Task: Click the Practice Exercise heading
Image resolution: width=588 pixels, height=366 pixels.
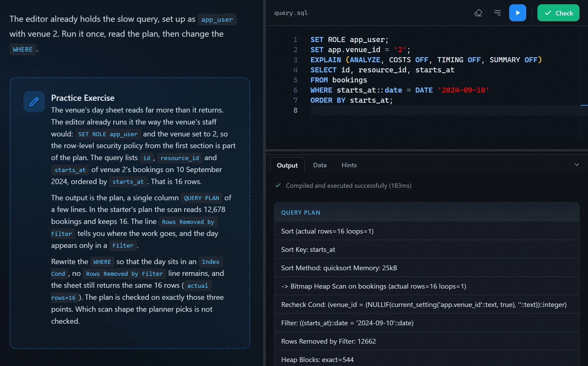Action: point(83,98)
